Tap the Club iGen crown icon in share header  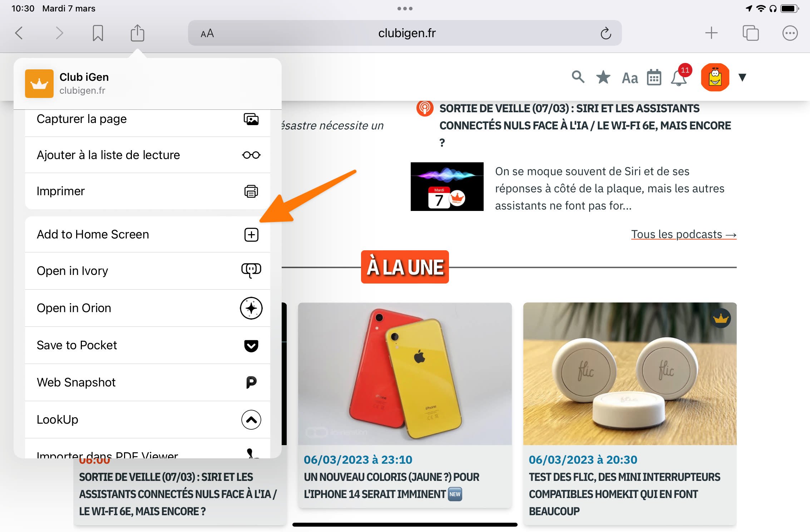(39, 84)
